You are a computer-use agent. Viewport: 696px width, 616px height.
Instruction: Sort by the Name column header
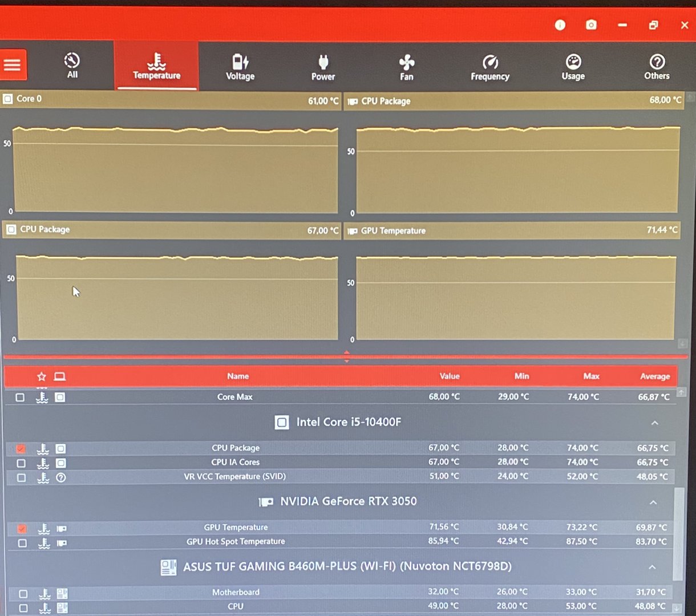[238, 376]
